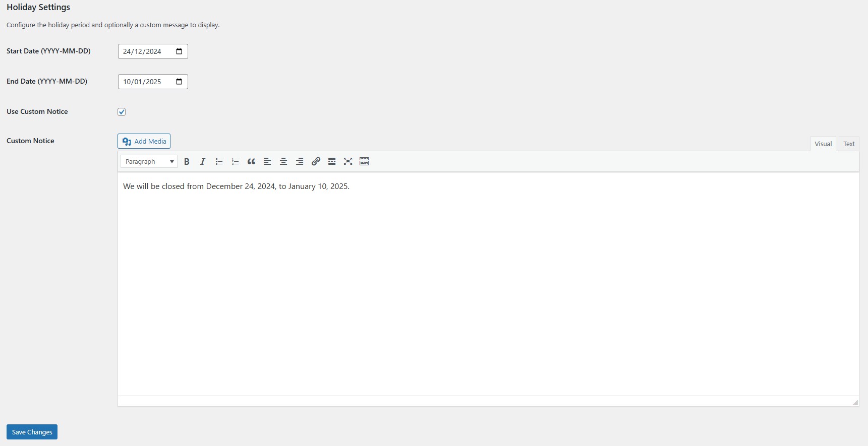Open the End Date calendar picker
The height and width of the screenshot is (446, 868).
tap(179, 82)
